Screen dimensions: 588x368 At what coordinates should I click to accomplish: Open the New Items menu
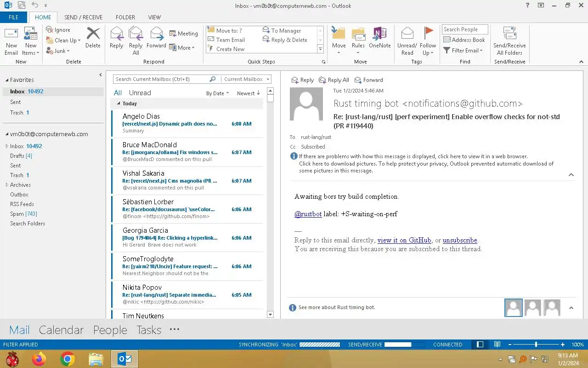(x=31, y=41)
